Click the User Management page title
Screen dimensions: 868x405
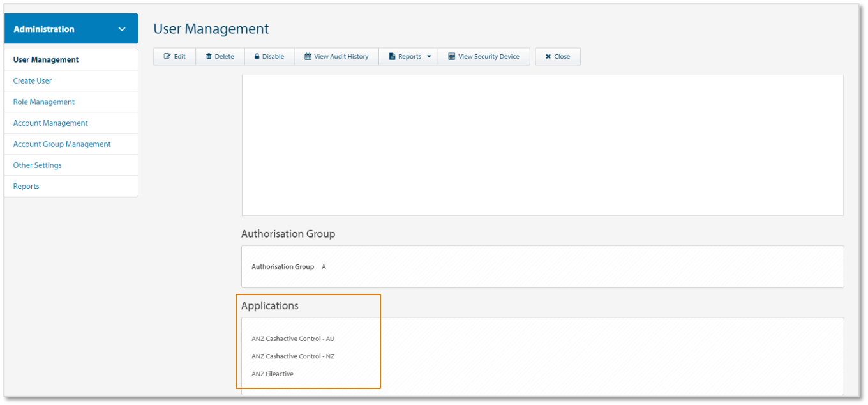(x=211, y=29)
